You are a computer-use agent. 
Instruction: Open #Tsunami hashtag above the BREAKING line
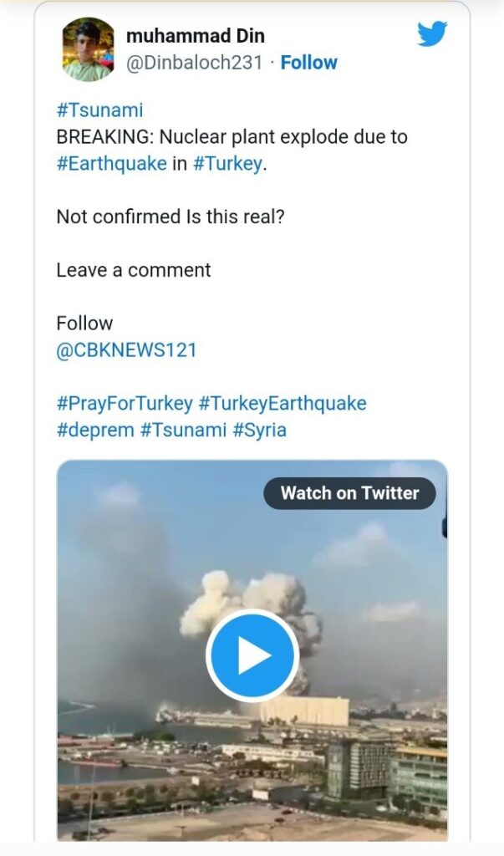tap(99, 110)
